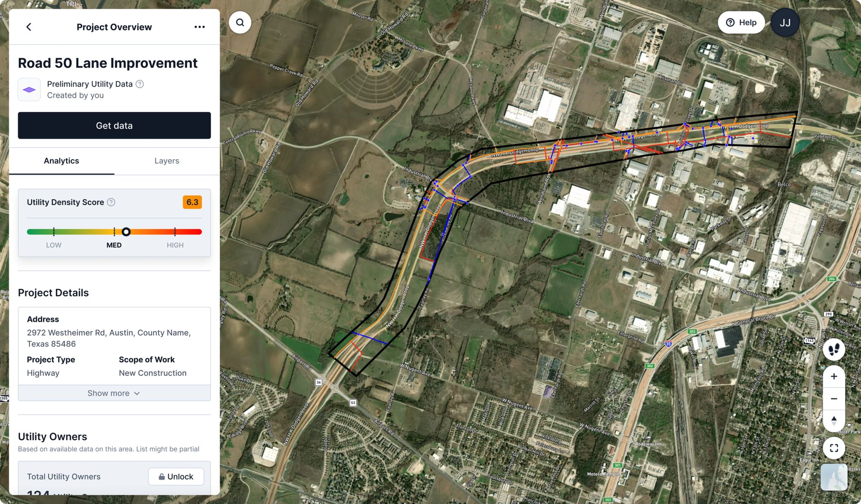Open the three-dot more options menu
Image resolution: width=861 pixels, height=504 pixels.
click(x=200, y=27)
